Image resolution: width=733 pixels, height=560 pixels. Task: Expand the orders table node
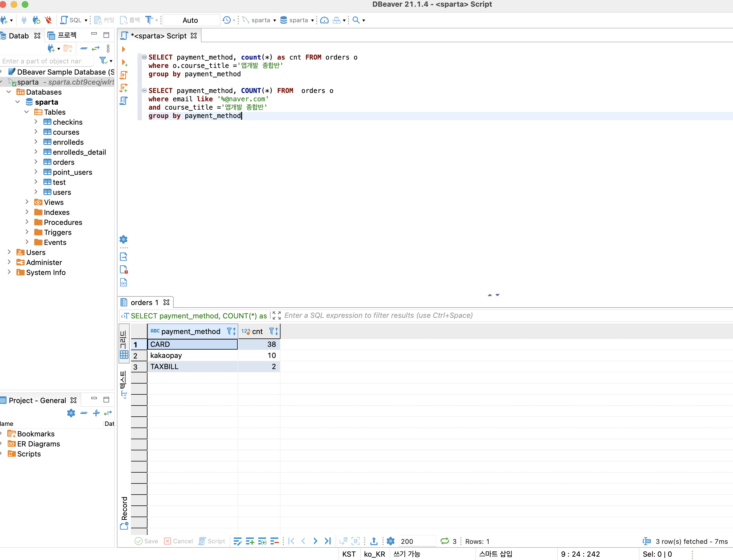point(36,162)
